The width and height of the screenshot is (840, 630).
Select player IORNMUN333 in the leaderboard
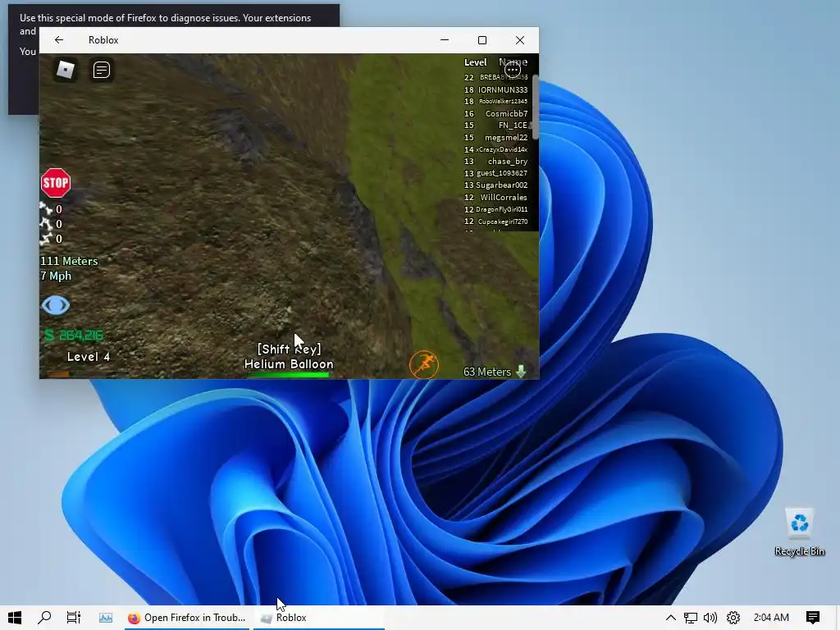pyautogui.click(x=495, y=89)
